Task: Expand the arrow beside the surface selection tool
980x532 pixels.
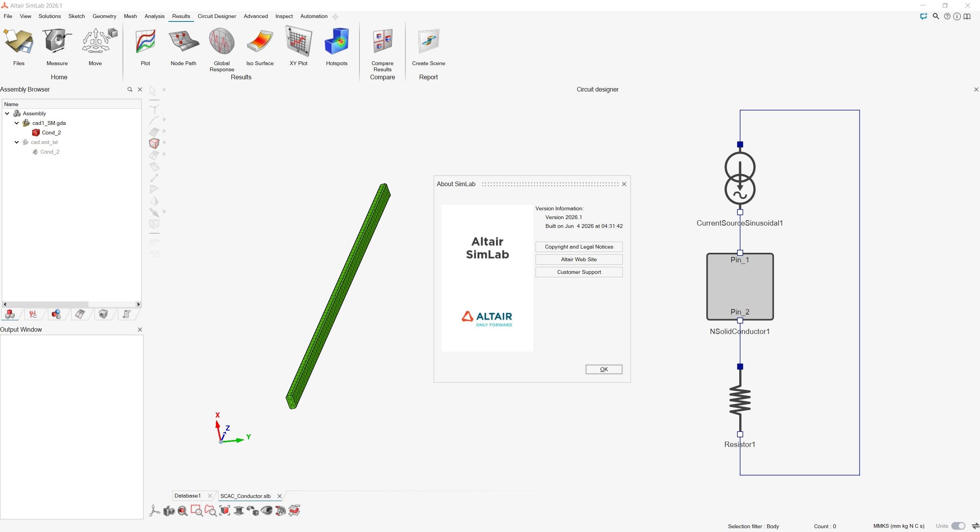Action: (x=165, y=131)
